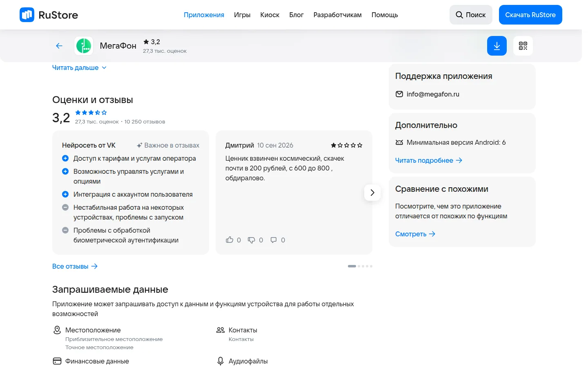Open Читать подробнее link

(x=429, y=160)
